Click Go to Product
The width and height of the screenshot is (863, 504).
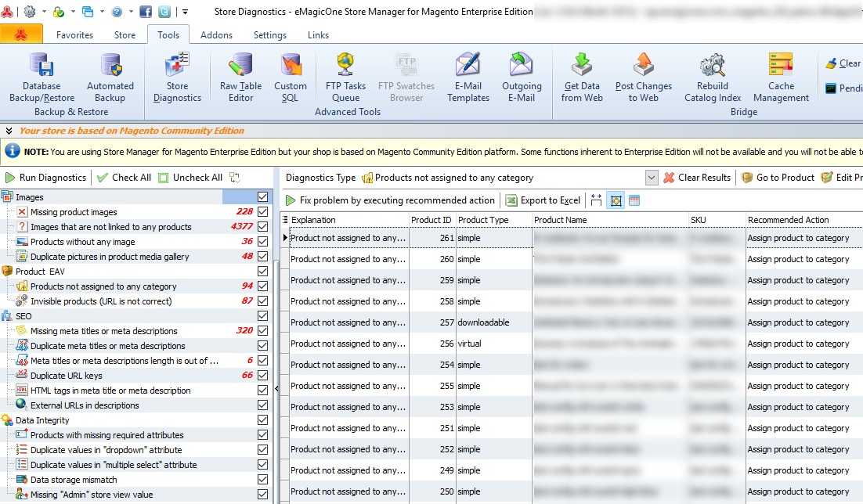coord(778,178)
